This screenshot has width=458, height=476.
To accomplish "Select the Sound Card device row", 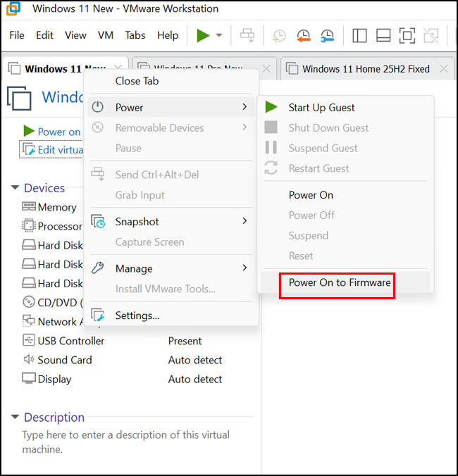I will point(121,360).
